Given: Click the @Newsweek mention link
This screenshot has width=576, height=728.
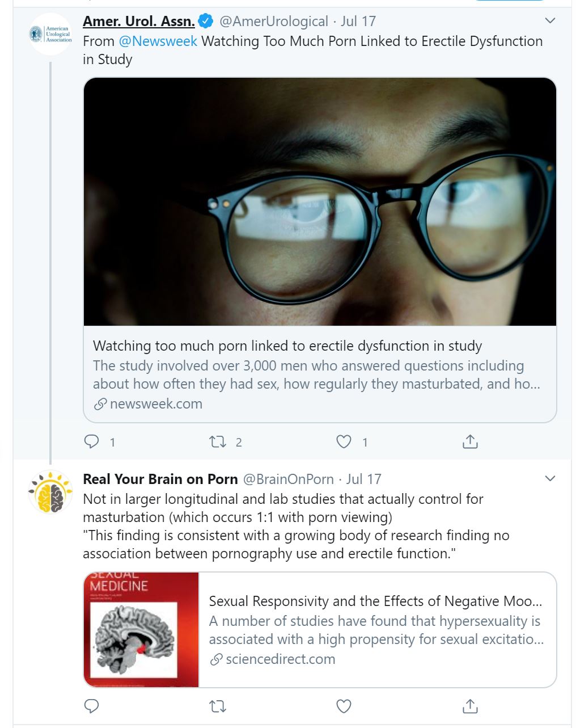Looking at the screenshot, I should [x=158, y=41].
